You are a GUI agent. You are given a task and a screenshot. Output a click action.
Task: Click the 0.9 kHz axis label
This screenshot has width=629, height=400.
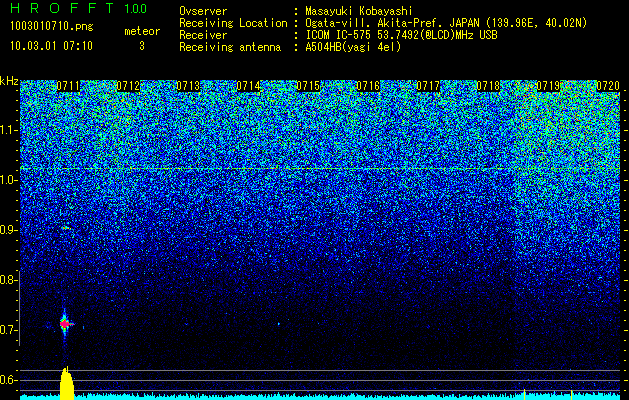pos(8,230)
